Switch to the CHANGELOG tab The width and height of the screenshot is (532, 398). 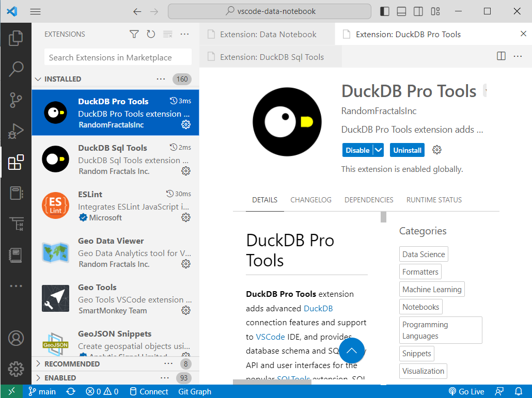pos(311,200)
